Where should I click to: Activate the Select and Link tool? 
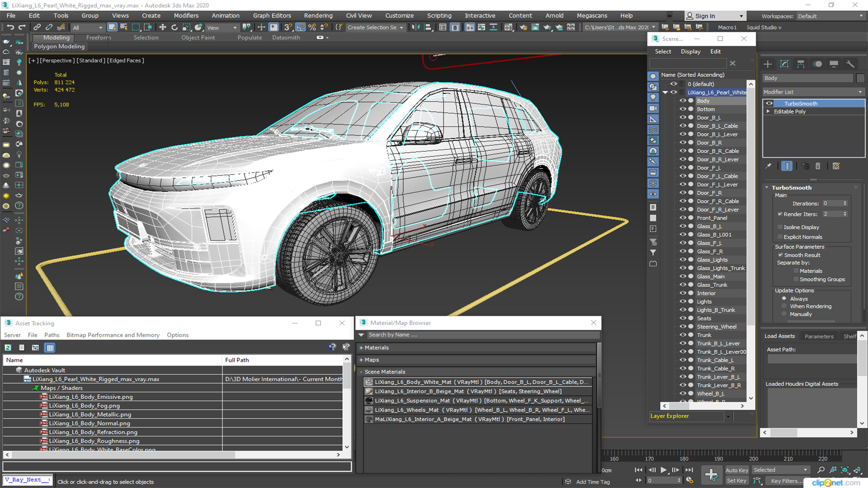pos(37,27)
